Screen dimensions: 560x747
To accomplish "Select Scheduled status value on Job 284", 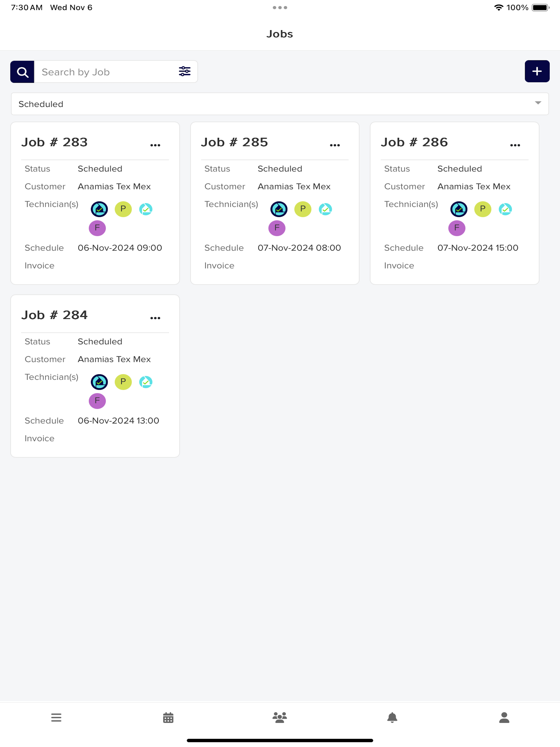I will (100, 342).
